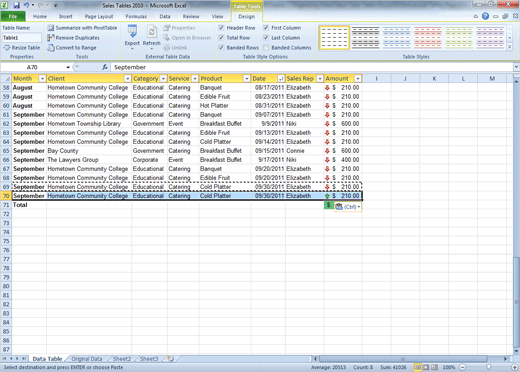The width and height of the screenshot is (520, 372).
Task: Click the Convert to Range icon
Action: (x=51, y=48)
